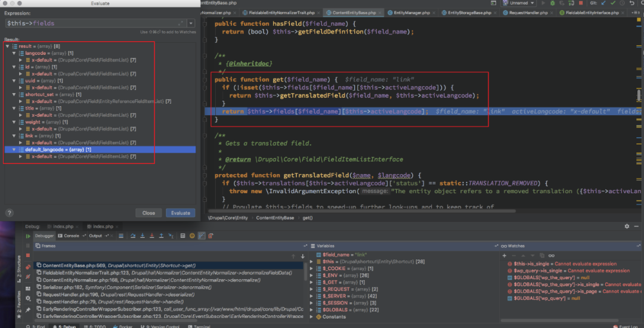Hide the Debug tool window via minimize dash
The width and height of the screenshot is (644, 328).
click(x=637, y=226)
